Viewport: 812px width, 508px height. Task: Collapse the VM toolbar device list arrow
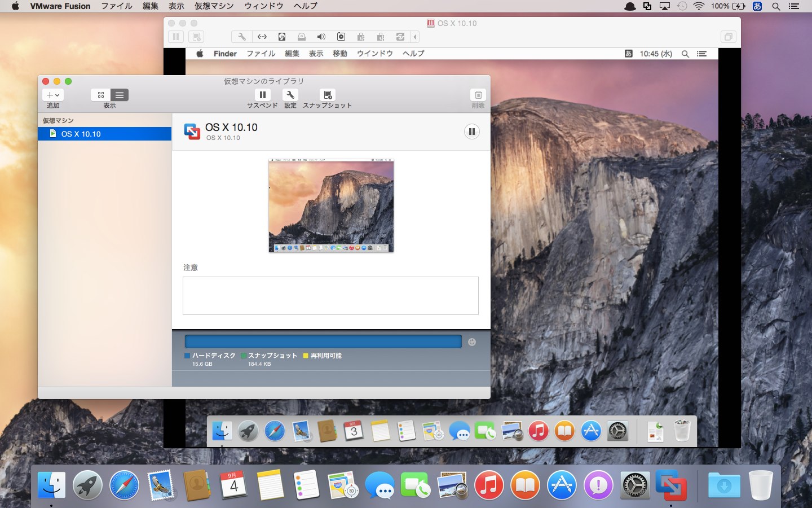tap(415, 37)
